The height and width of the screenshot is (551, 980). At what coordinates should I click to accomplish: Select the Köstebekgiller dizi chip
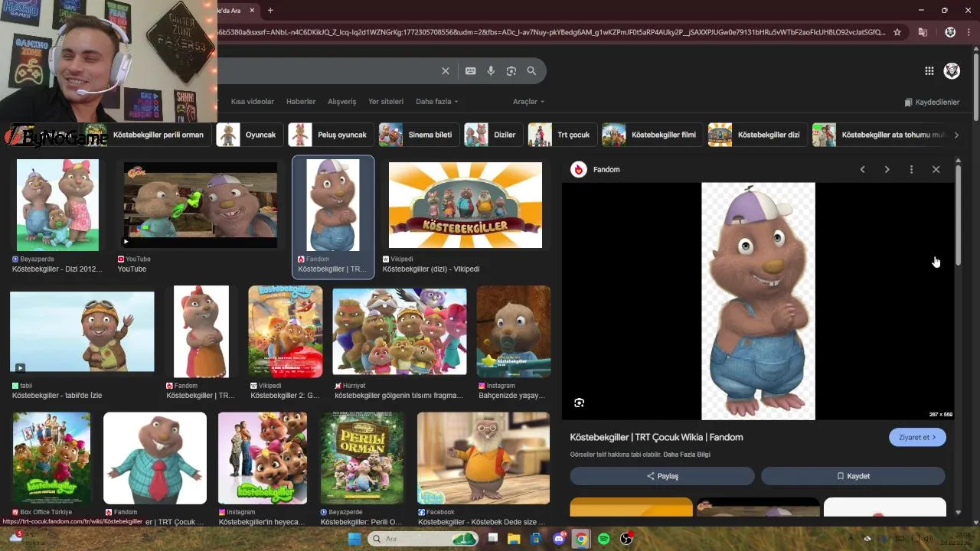click(757, 135)
